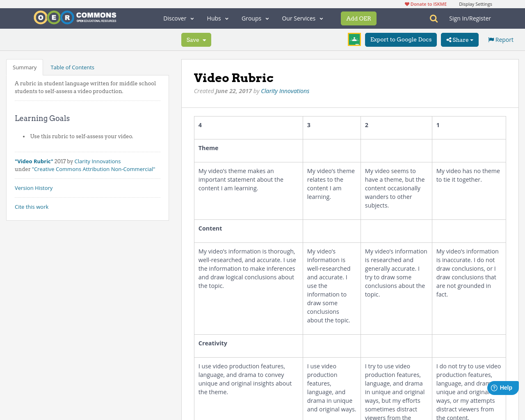Open the Our Services dropdown

[x=302, y=18]
